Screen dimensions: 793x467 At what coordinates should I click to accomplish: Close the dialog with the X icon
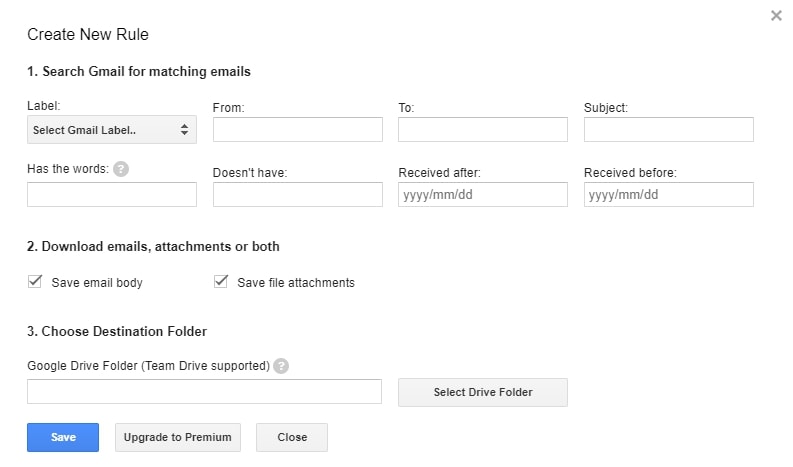[x=776, y=16]
